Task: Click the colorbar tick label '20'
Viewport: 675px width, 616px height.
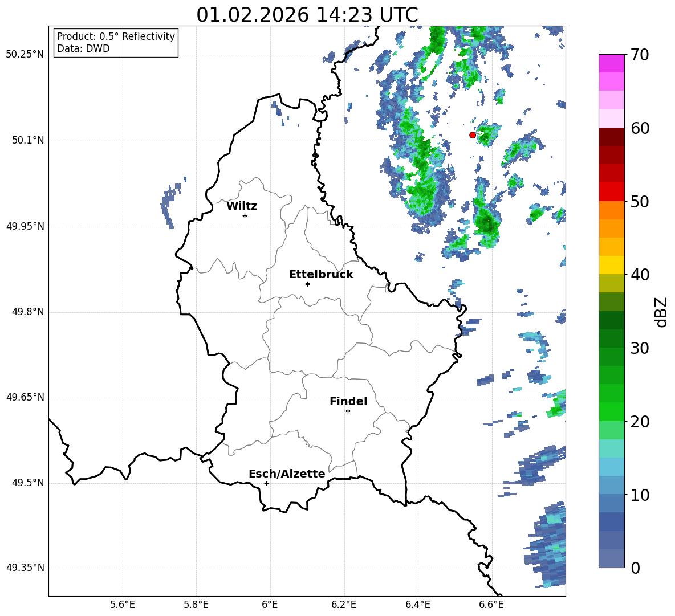Action: (640, 422)
